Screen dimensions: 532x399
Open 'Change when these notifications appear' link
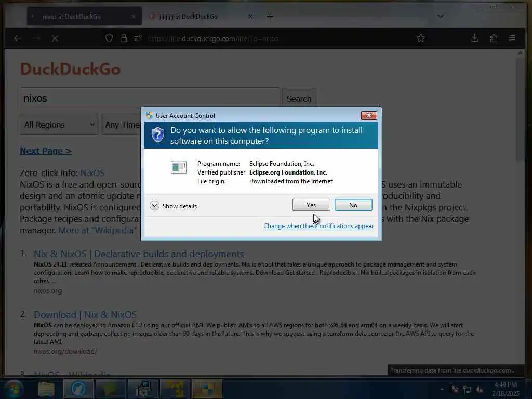click(318, 226)
